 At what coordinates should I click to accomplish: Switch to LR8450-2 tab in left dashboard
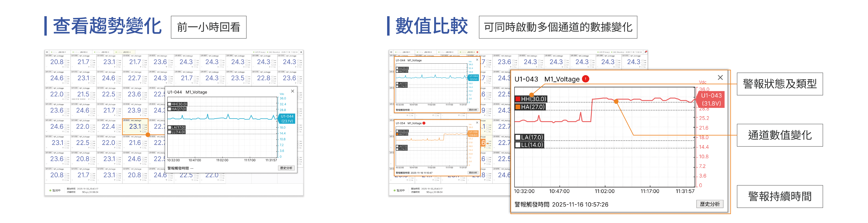[83, 52]
